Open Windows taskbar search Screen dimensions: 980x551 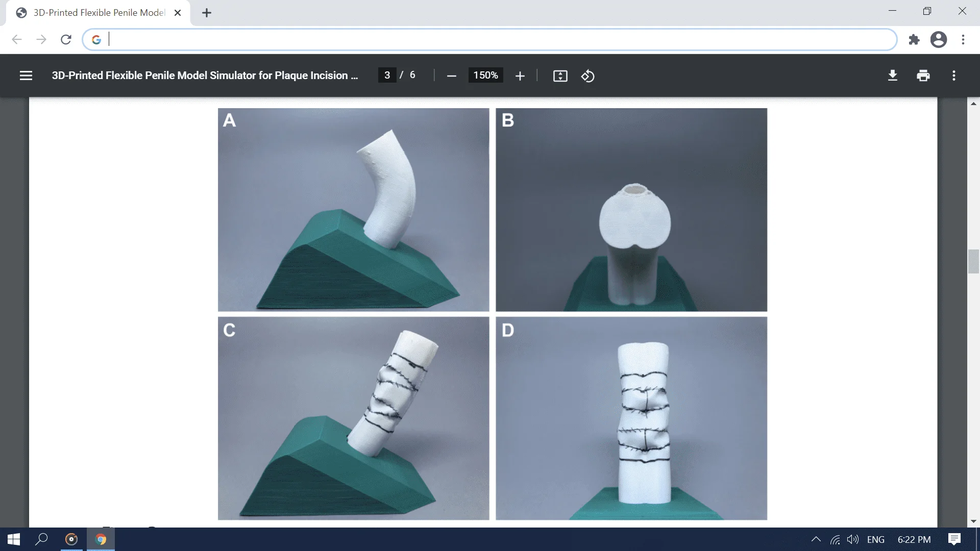tap(41, 539)
